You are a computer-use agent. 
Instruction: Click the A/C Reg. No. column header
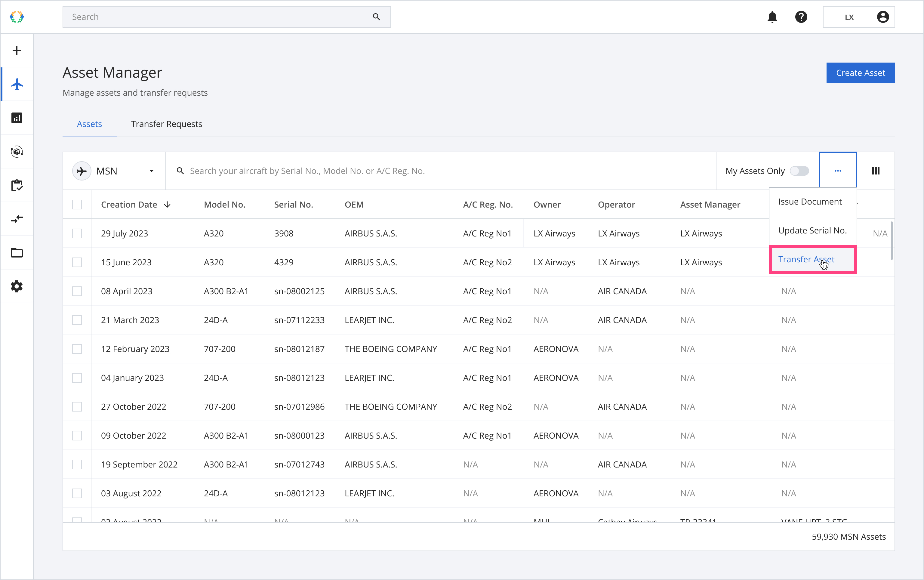point(488,205)
